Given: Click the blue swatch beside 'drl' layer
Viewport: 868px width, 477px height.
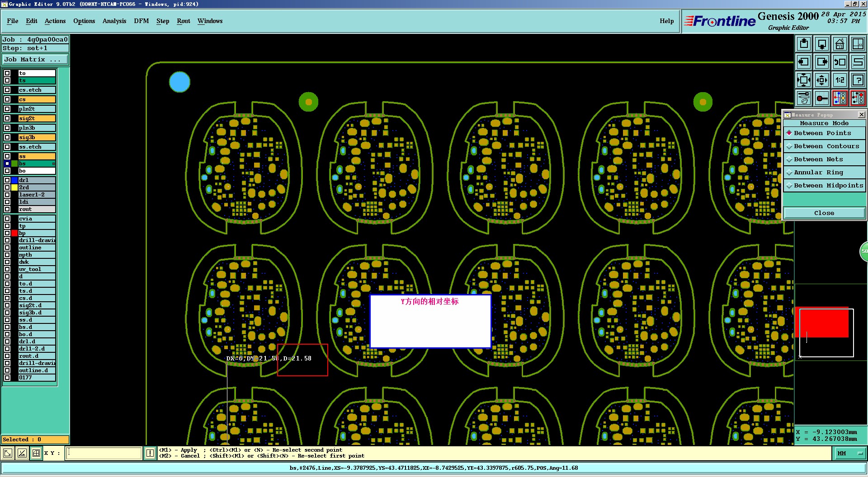Looking at the screenshot, I should pos(14,180).
